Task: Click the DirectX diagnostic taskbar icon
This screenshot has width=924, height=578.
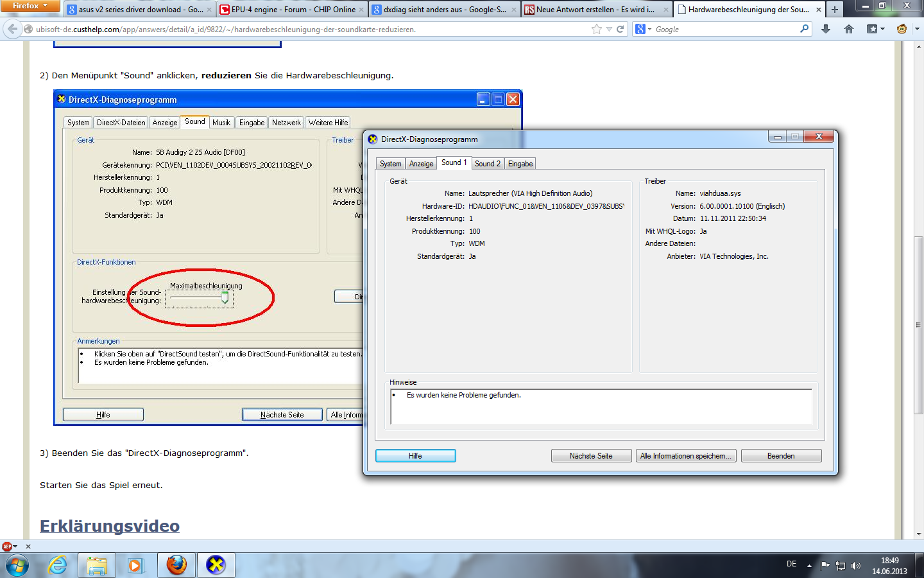Action: coord(216,565)
